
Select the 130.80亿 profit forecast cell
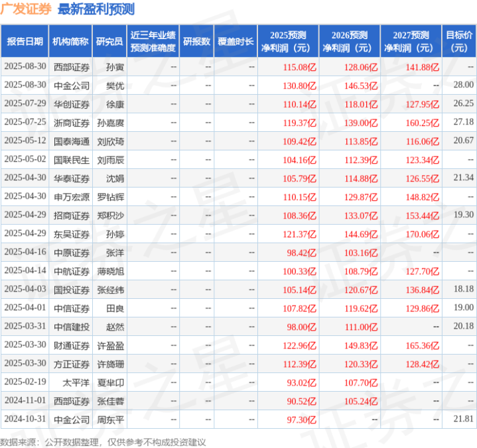(299, 85)
